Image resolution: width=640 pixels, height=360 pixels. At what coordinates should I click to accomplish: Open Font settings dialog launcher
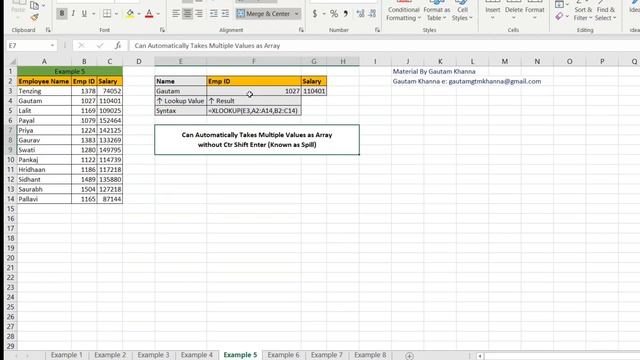(162, 30)
